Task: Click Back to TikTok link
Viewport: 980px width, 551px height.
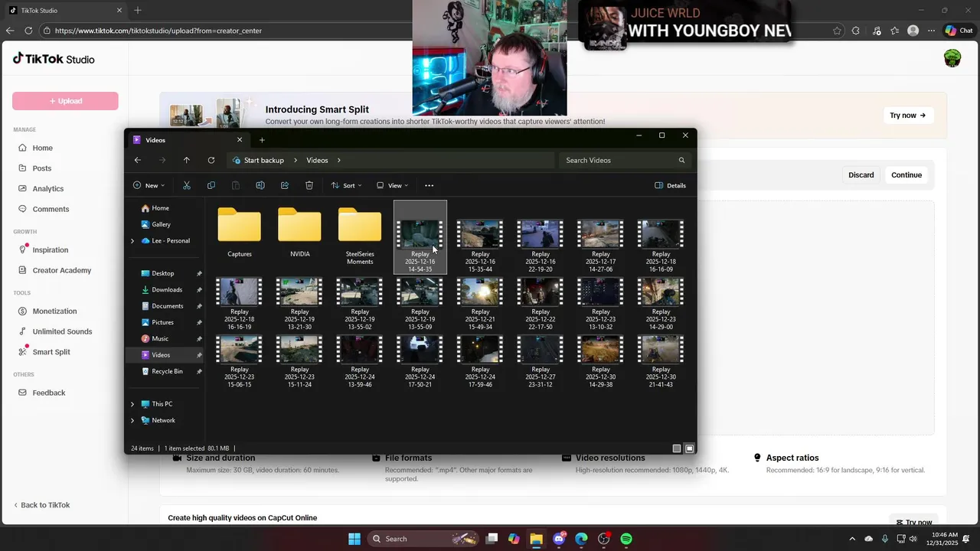Action: pyautogui.click(x=42, y=505)
